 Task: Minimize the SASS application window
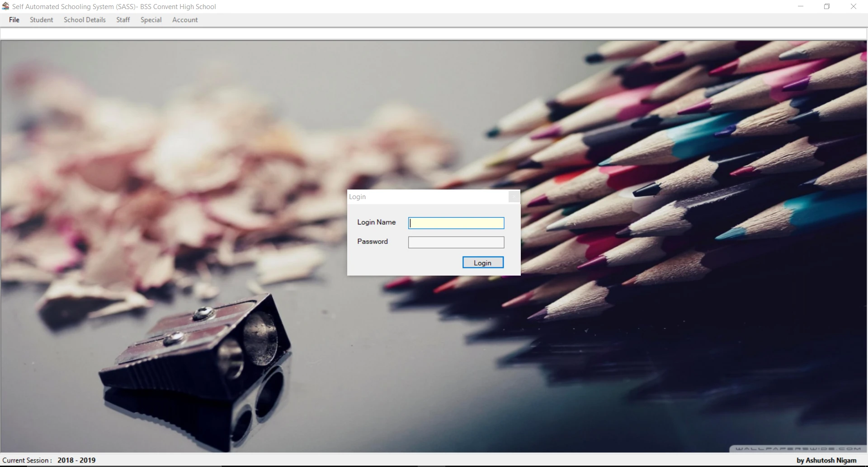click(x=801, y=6)
